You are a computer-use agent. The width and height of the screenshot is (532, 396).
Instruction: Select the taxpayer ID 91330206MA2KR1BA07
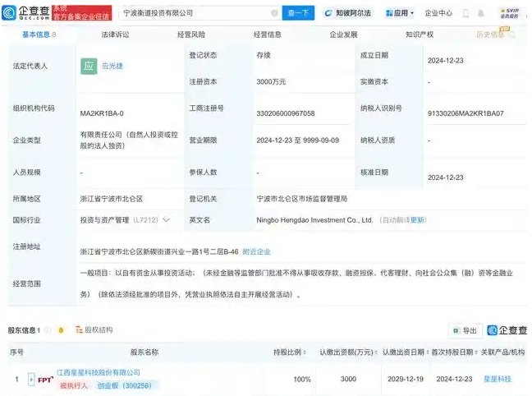465,113
